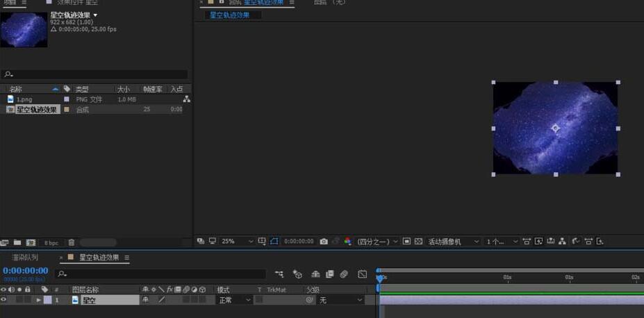Switch to the 效果控件 tab

72,3
